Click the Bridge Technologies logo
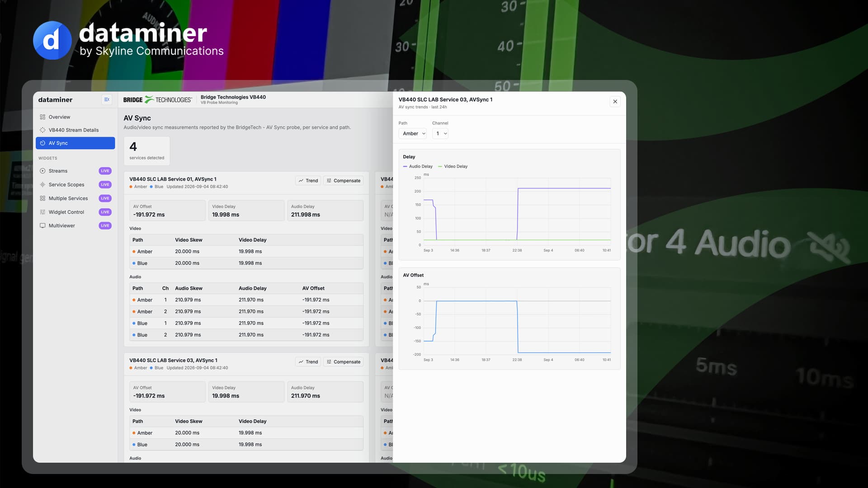This screenshot has width=868, height=488. pos(157,100)
